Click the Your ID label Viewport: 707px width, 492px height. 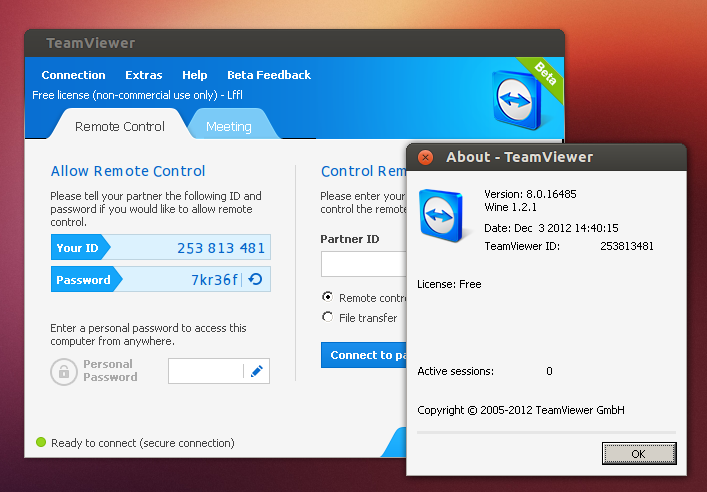tap(77, 248)
